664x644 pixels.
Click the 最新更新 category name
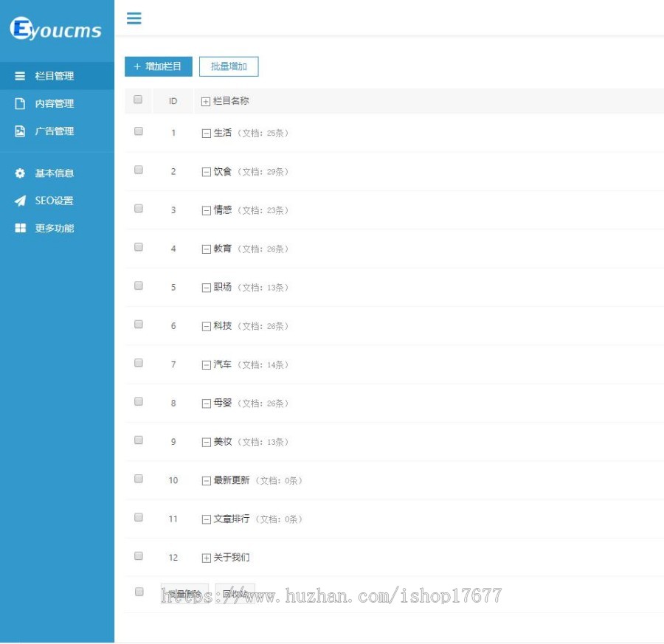click(x=232, y=480)
